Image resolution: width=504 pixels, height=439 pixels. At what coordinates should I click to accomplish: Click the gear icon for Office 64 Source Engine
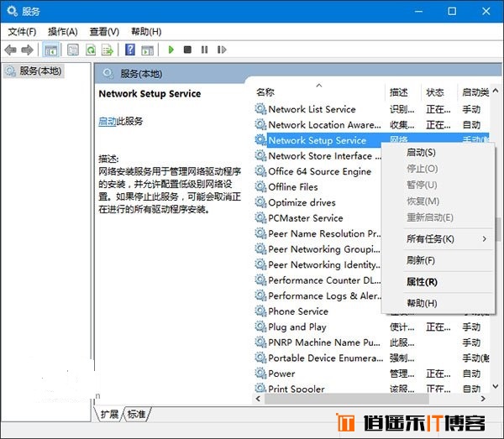pos(260,171)
